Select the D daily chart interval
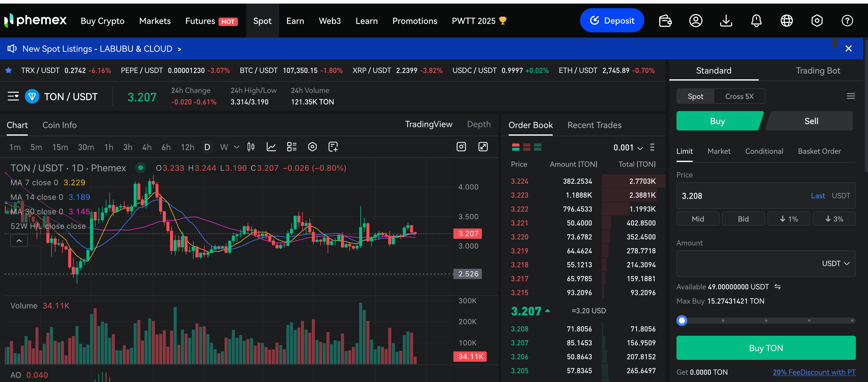 click(x=207, y=147)
